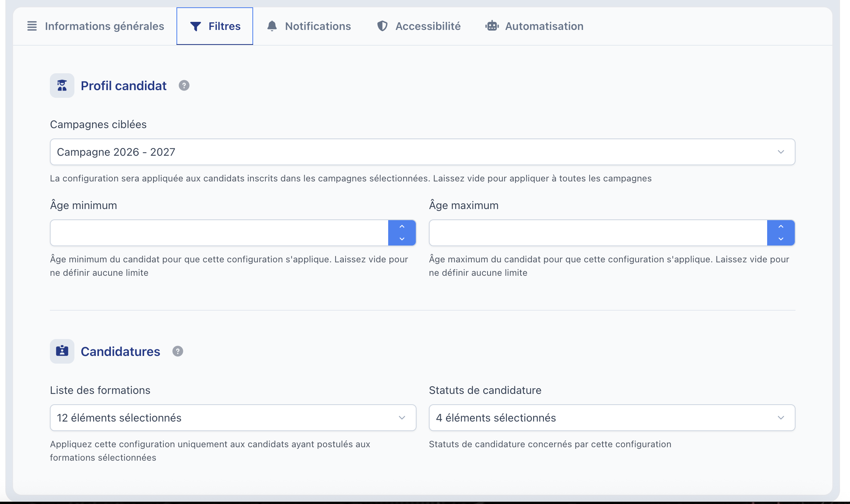Switch to the Notifications tab
850x504 pixels.
pos(309,26)
